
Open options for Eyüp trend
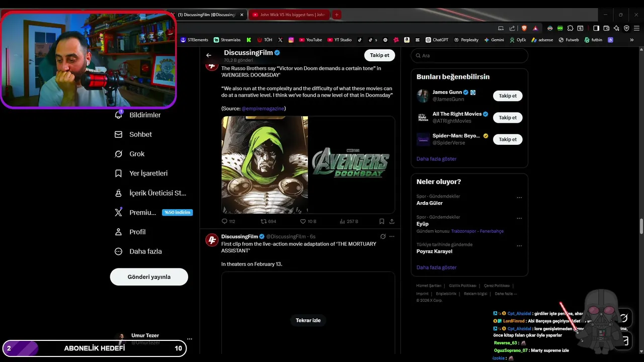[519, 218]
